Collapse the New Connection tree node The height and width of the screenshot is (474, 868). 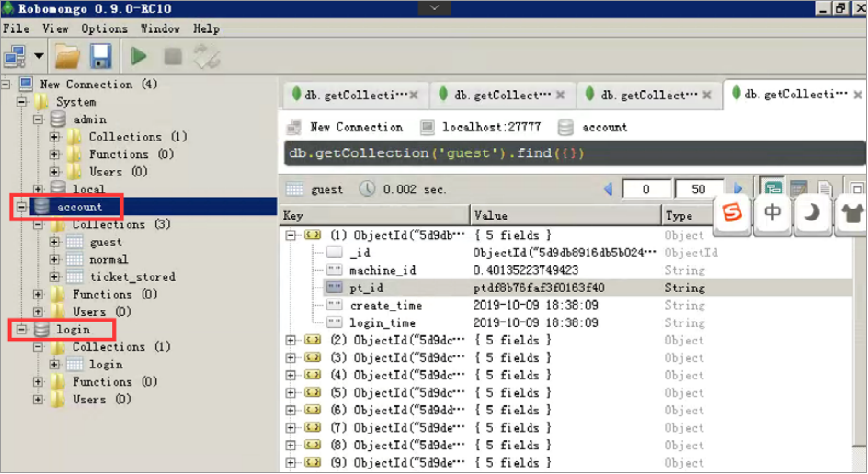tap(6, 85)
